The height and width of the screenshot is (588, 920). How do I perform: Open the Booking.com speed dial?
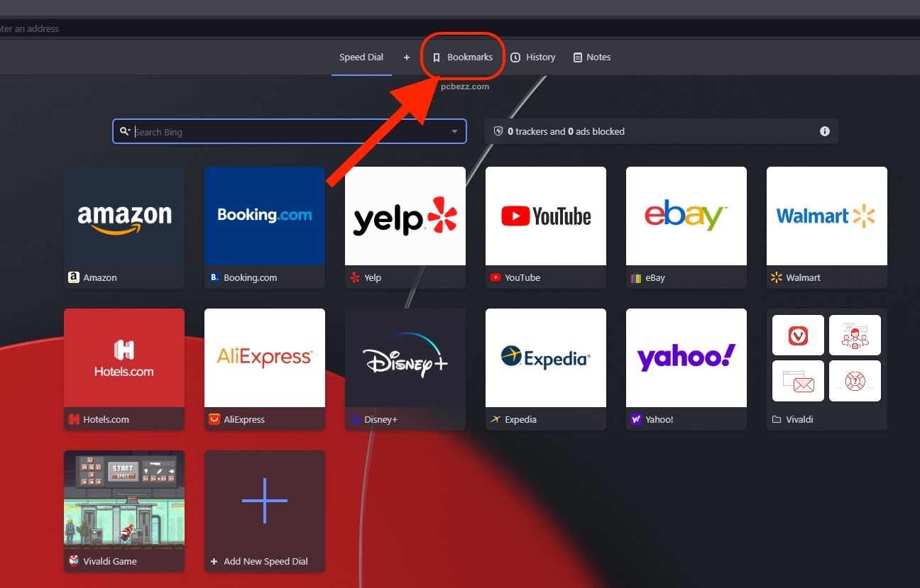(x=265, y=216)
